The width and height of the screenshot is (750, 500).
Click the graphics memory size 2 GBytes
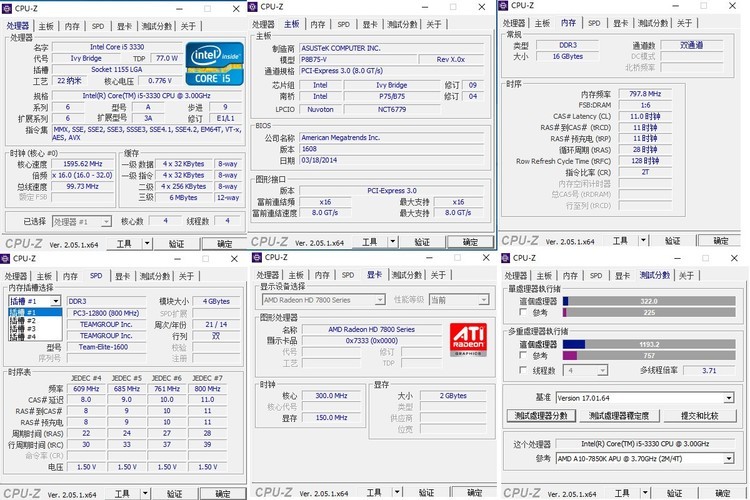[x=453, y=396]
